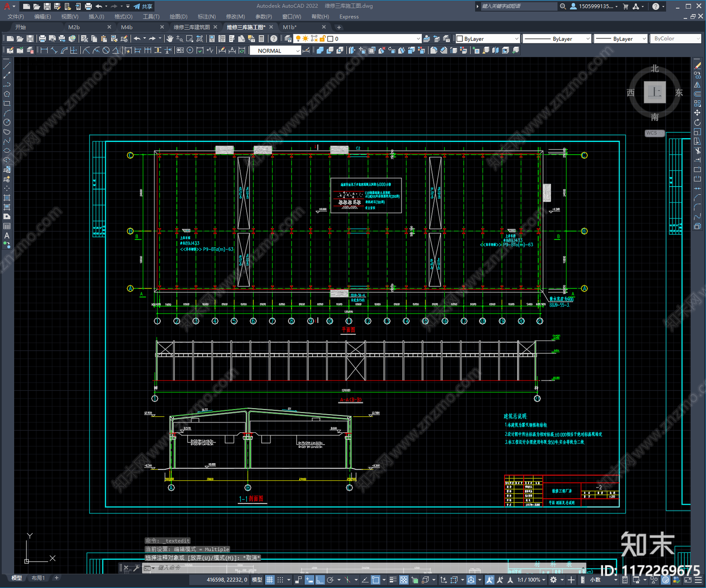Image resolution: width=706 pixels, height=588 pixels.
Task: Click the color swatch in ByLayer color box
Action: coord(460,39)
